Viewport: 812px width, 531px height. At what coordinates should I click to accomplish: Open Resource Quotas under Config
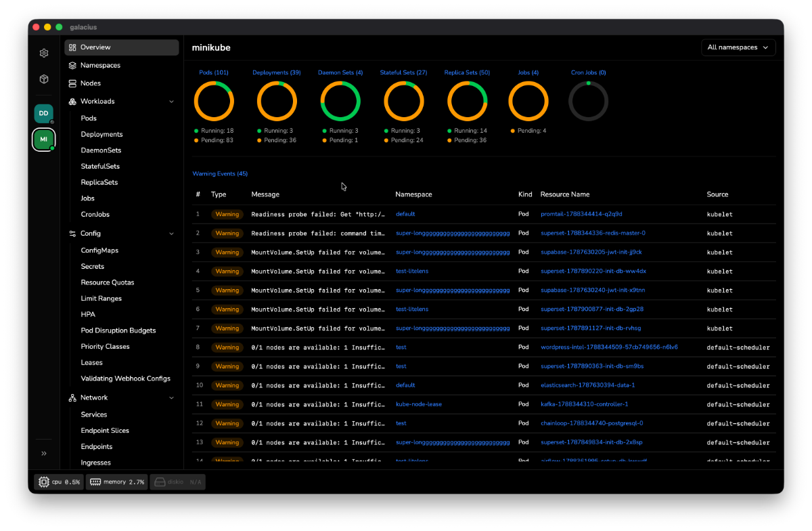tap(108, 282)
